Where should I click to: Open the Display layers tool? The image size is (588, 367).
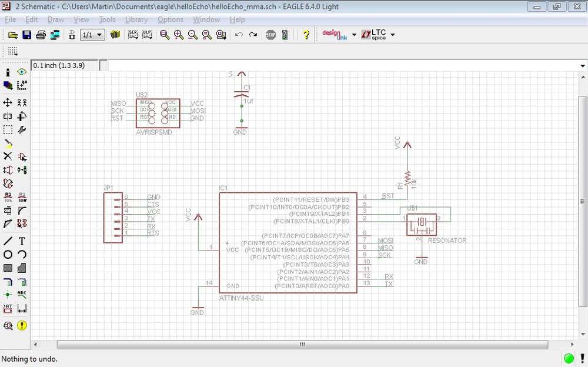(8, 85)
